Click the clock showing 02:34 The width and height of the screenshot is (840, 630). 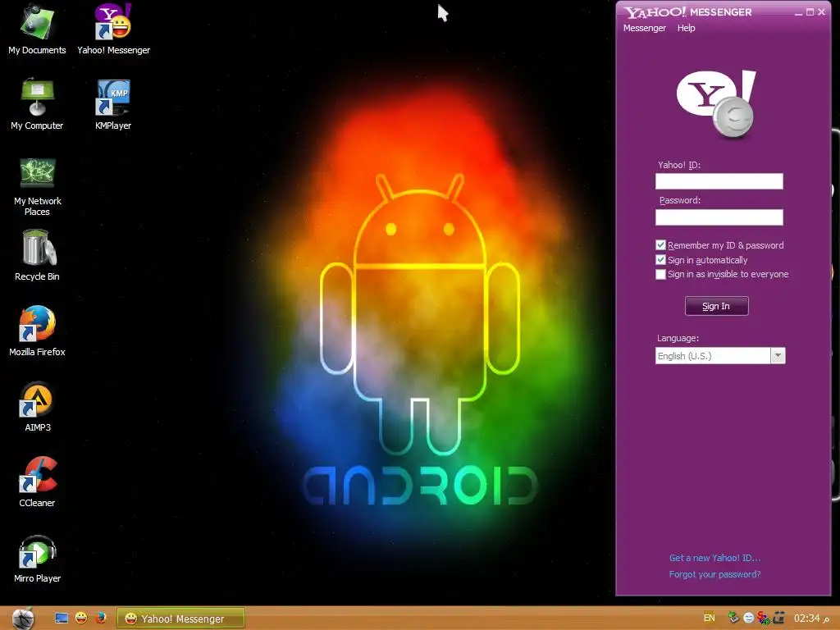(807, 619)
